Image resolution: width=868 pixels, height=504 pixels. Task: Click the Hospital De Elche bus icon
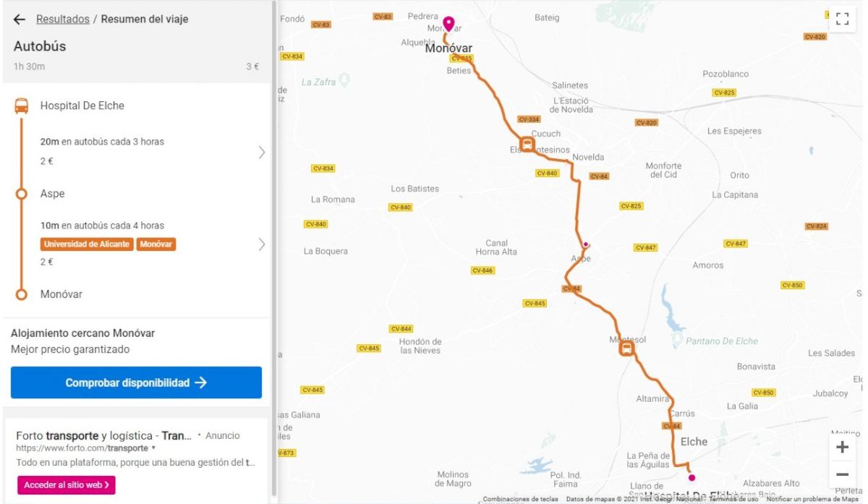pyautogui.click(x=22, y=106)
